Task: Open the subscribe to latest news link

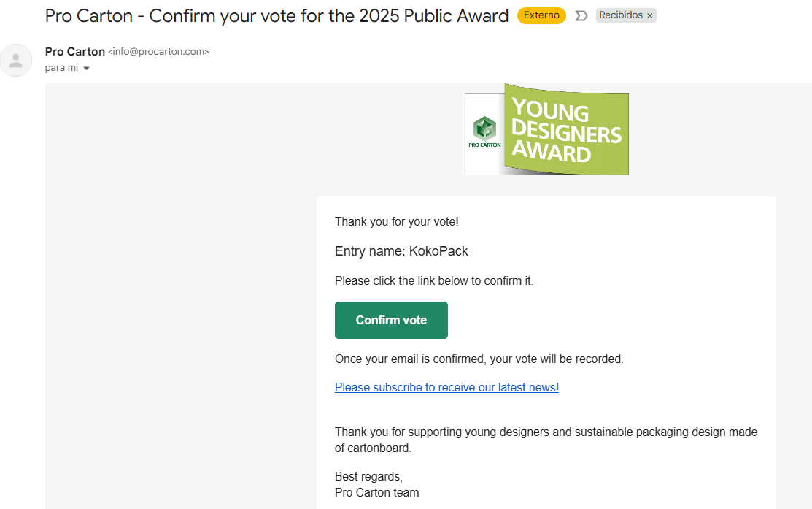Action: [446, 388]
